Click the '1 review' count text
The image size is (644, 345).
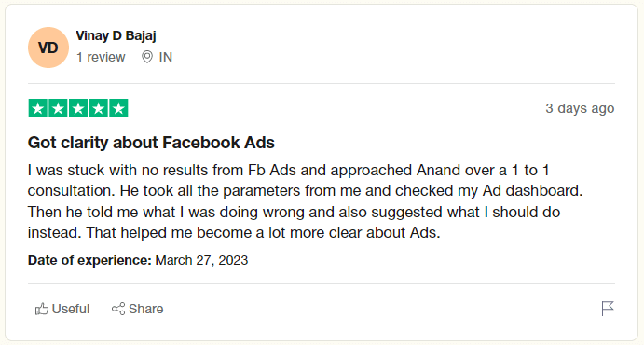[101, 57]
